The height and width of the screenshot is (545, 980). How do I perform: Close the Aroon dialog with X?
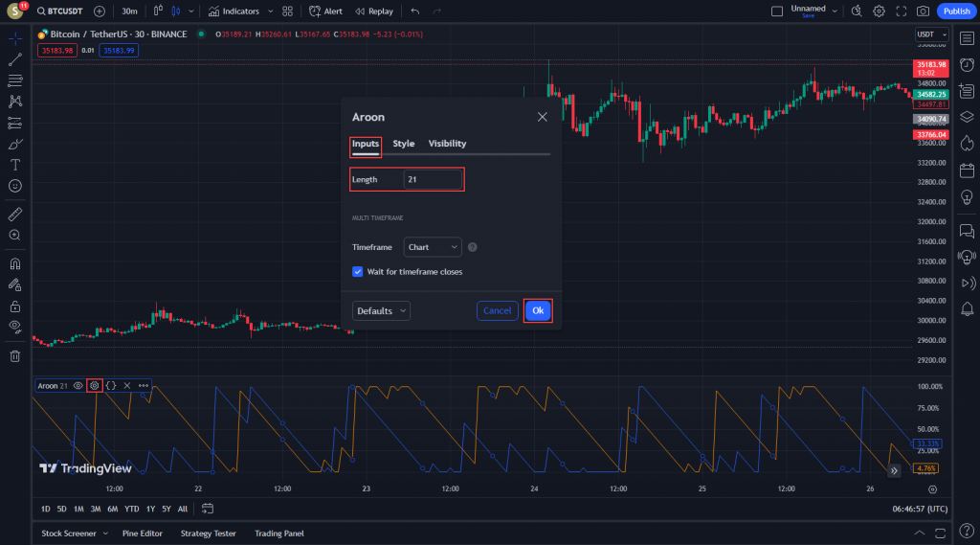(x=542, y=117)
